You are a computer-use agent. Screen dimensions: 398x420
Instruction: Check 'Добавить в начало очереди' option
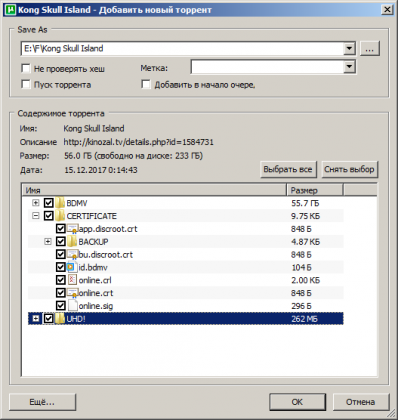click(146, 84)
